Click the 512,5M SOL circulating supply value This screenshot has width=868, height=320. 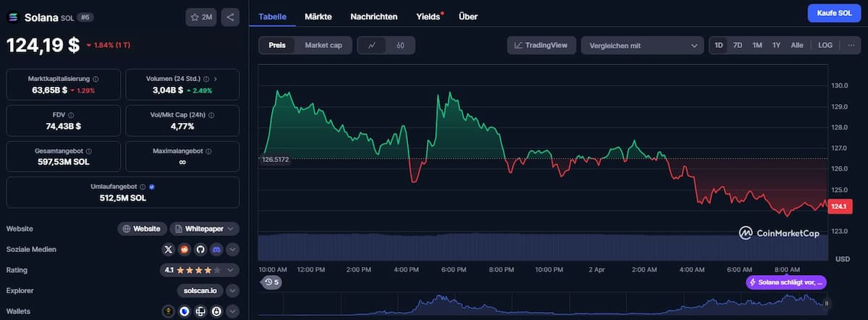click(x=123, y=198)
